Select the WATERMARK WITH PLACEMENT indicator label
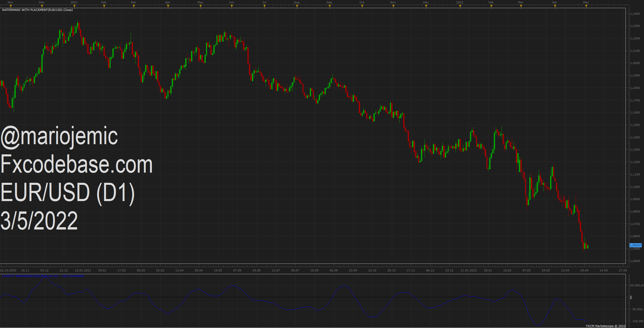 (x=37, y=10)
